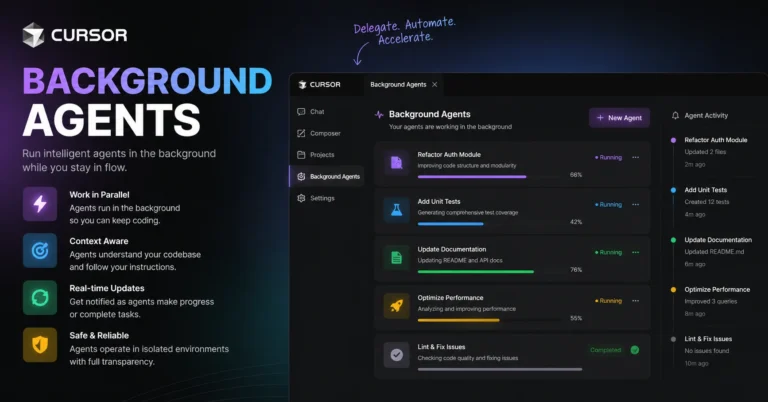Select Optimize Performance in Agent Activity
768x402 pixels.
point(717,289)
